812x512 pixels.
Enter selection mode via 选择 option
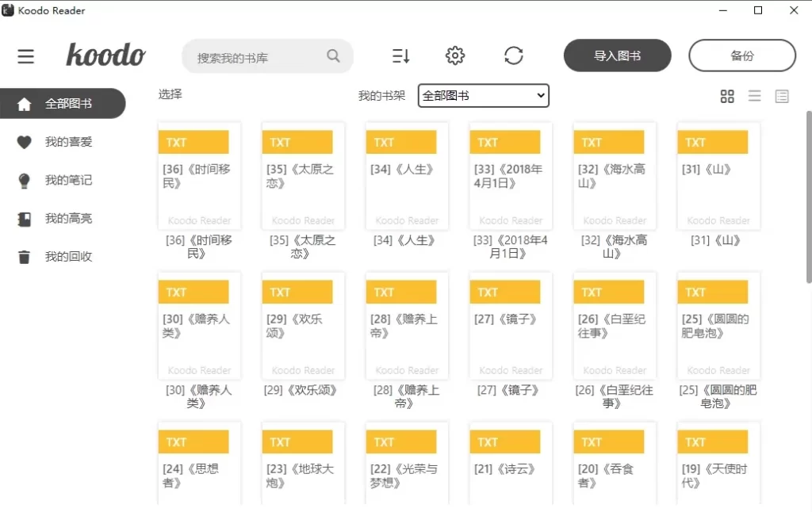tap(169, 94)
